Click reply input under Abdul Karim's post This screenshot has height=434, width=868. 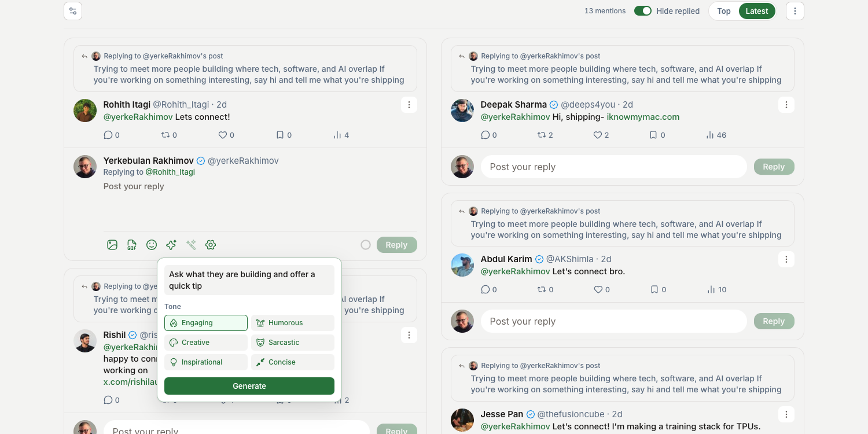614,321
